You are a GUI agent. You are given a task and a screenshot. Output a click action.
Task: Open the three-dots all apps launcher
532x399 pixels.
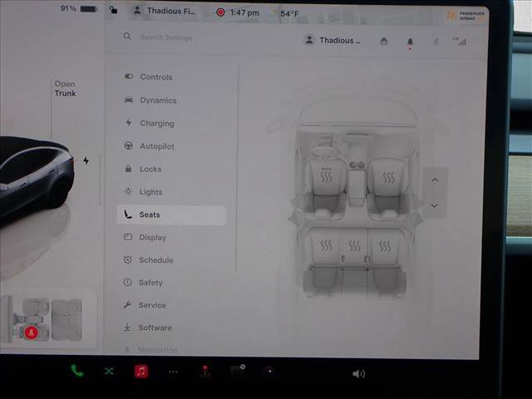(173, 372)
